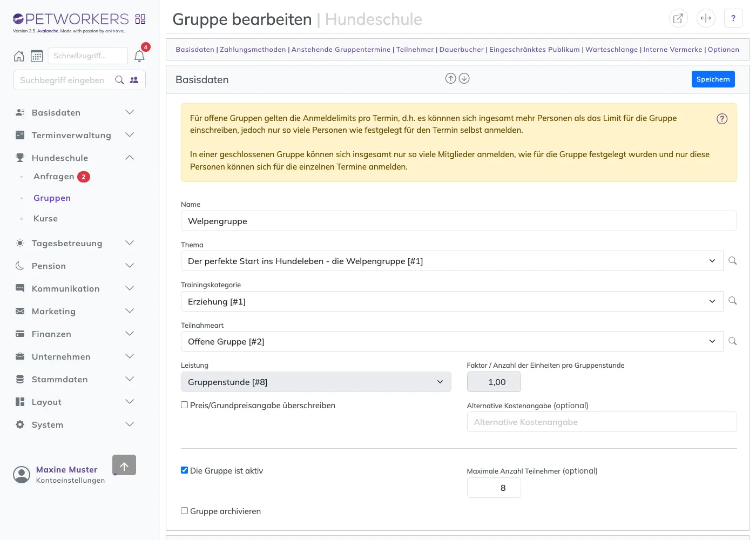Go to the Teilnehmer section tab
This screenshot has width=756, height=540.
coord(415,50)
